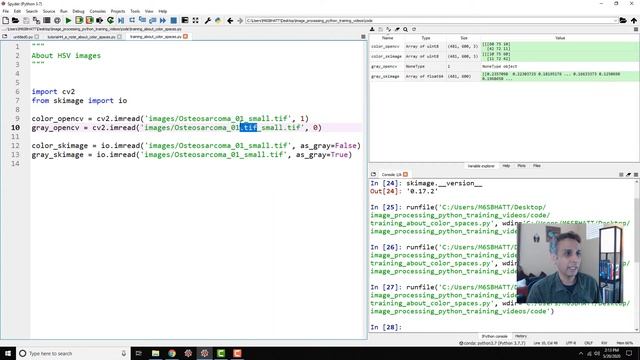Click Remove all variables eraser icon
This screenshot has width=640, height=360.
point(397,29)
